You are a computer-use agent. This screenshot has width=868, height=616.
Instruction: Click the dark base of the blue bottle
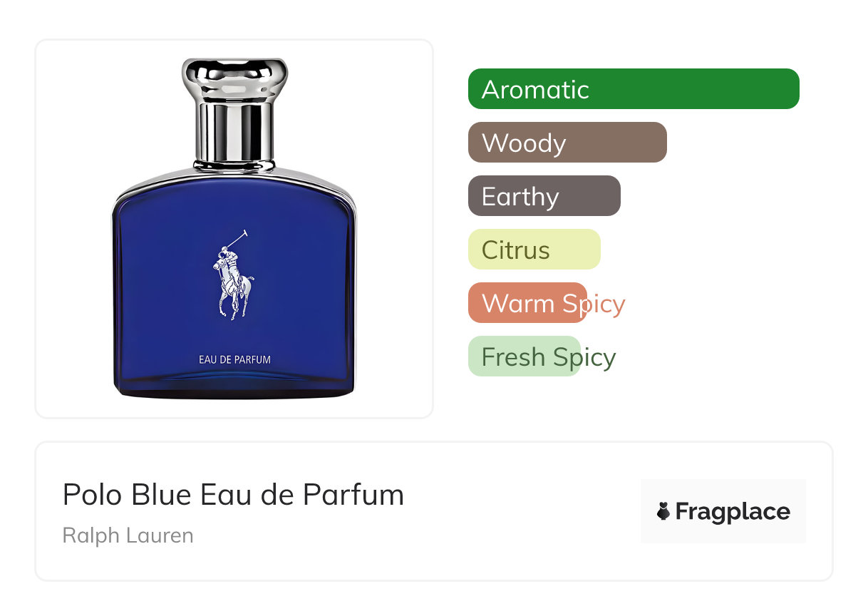(x=234, y=389)
